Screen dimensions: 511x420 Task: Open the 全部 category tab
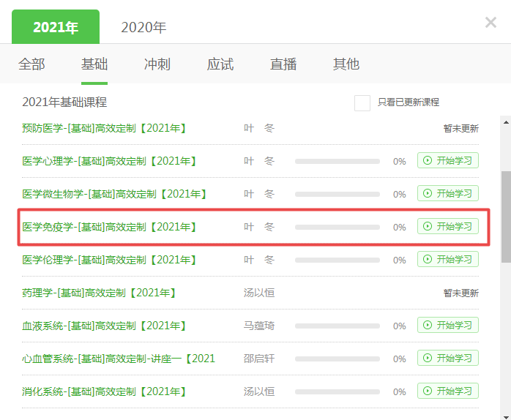point(31,64)
